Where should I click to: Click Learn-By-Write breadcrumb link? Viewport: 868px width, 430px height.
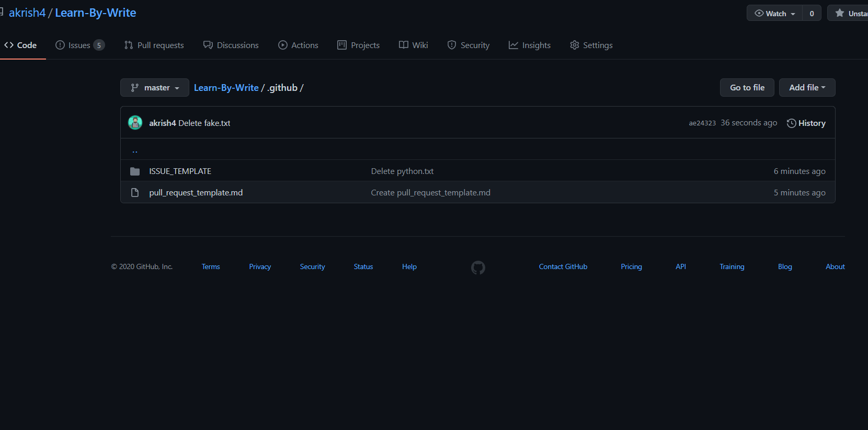coord(226,88)
